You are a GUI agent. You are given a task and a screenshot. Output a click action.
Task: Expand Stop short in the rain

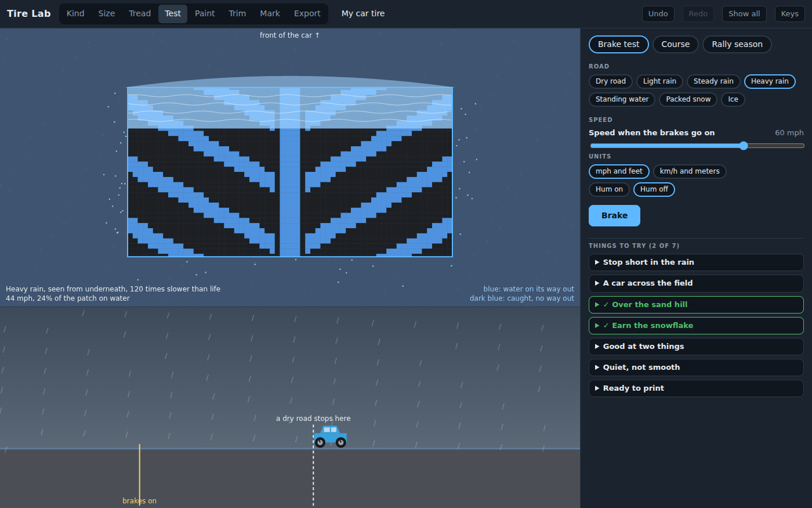click(696, 262)
